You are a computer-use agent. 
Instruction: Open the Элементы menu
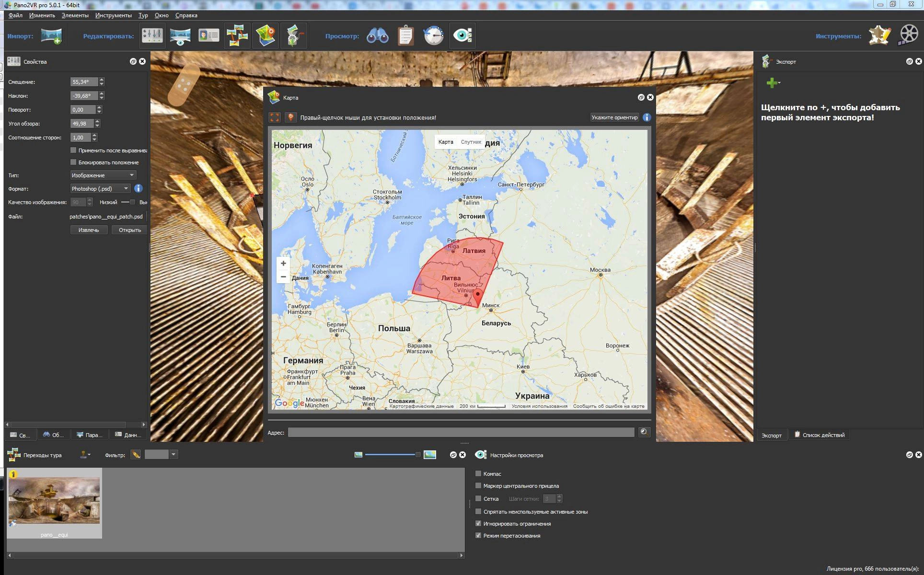tap(75, 15)
